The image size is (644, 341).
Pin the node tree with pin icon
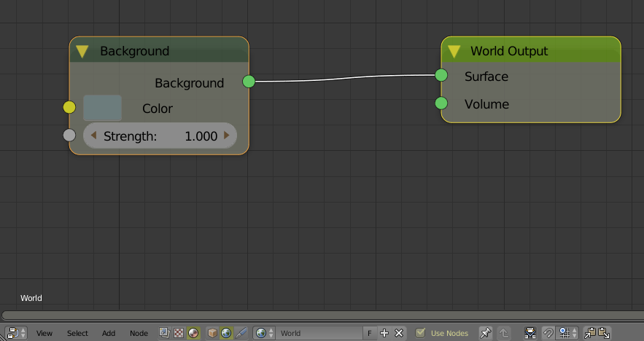coord(486,333)
